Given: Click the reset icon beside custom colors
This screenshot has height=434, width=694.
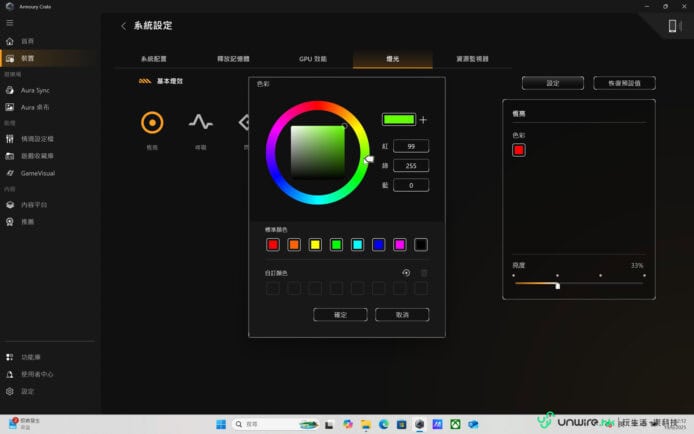Looking at the screenshot, I should click(x=406, y=272).
